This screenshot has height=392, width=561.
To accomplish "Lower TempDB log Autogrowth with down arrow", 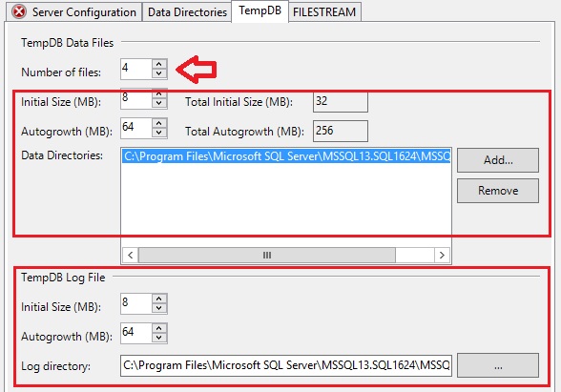I will (159, 338).
